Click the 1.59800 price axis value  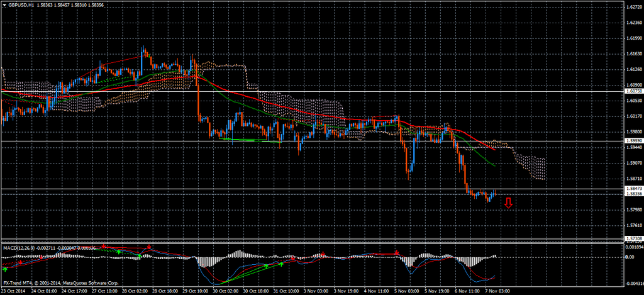pyautogui.click(x=634, y=131)
